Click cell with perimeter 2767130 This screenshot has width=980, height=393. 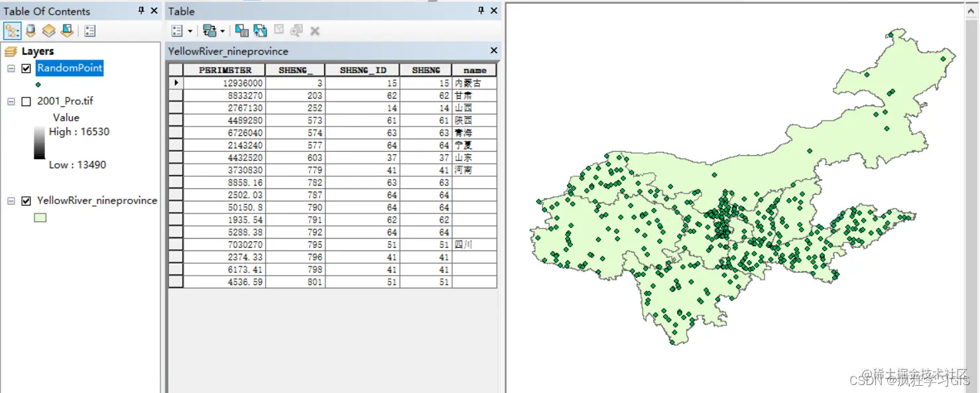click(225, 108)
